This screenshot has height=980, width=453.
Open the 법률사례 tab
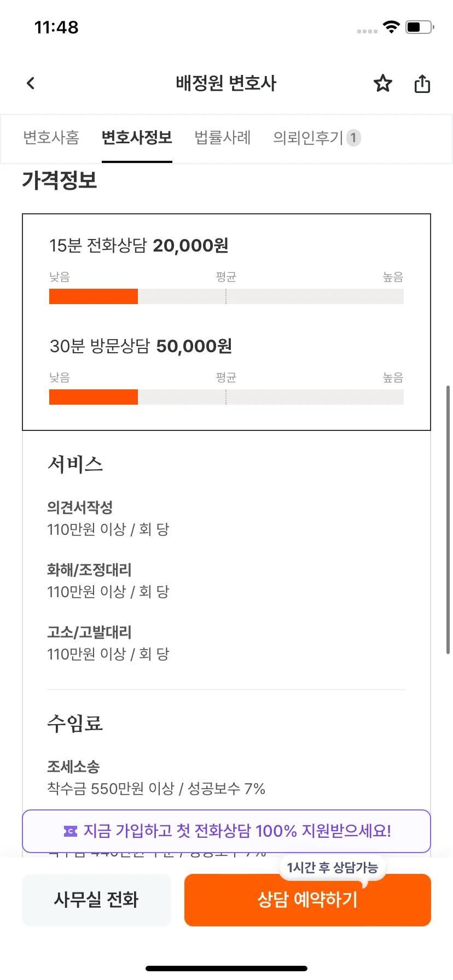[223, 137]
